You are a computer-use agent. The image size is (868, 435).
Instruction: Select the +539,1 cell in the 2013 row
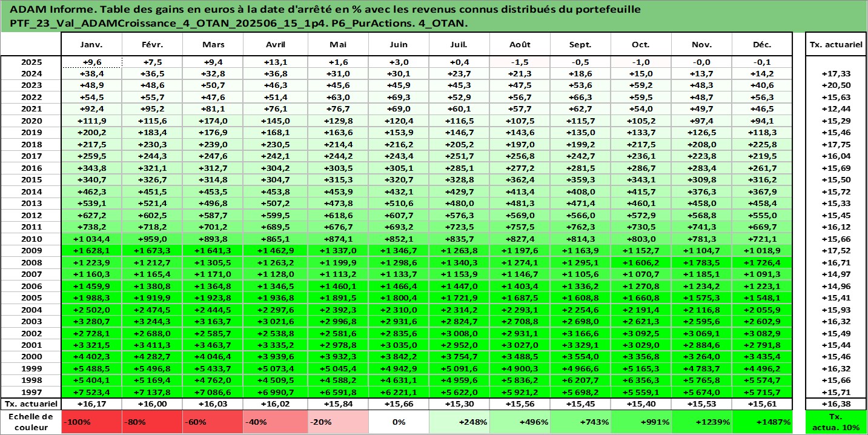pos(92,204)
